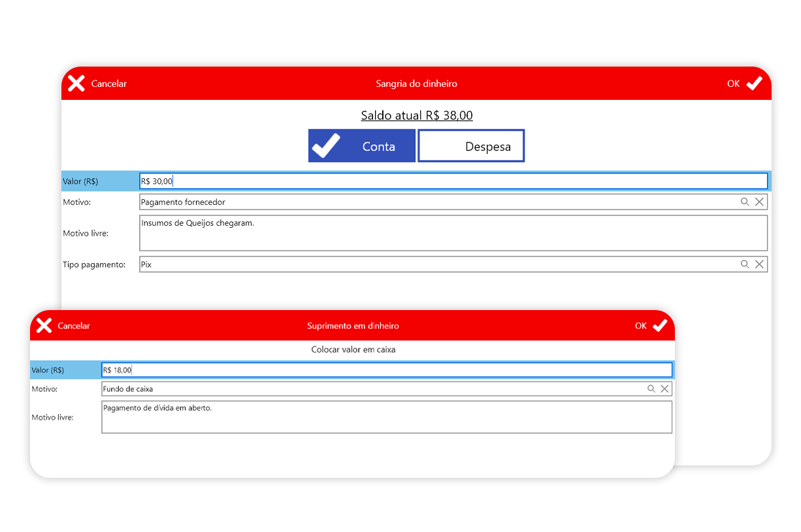
Task: Click the Sangria do dinheiro title
Action: [417, 84]
